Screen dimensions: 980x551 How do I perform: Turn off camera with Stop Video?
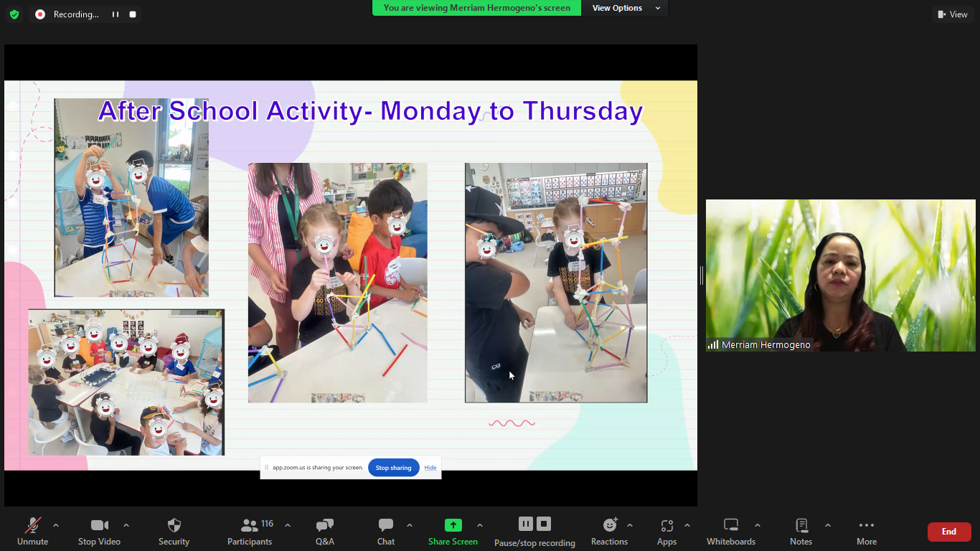pyautogui.click(x=99, y=532)
